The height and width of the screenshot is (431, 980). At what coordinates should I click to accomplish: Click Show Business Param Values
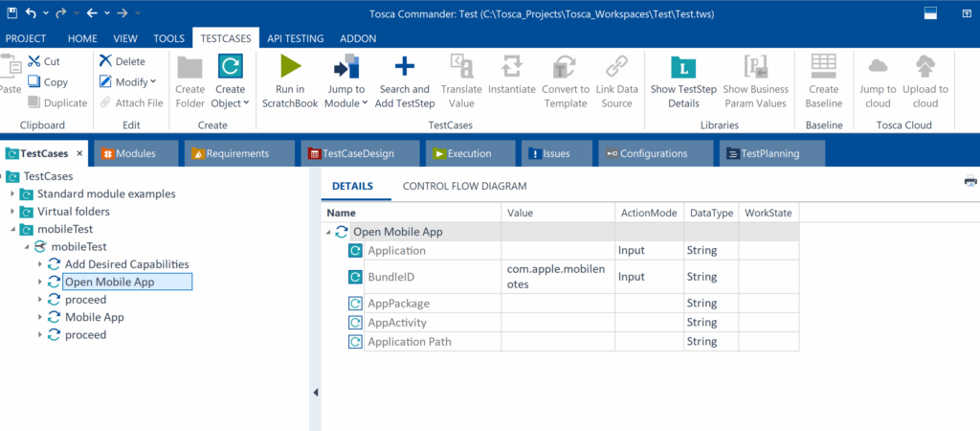pos(756,81)
